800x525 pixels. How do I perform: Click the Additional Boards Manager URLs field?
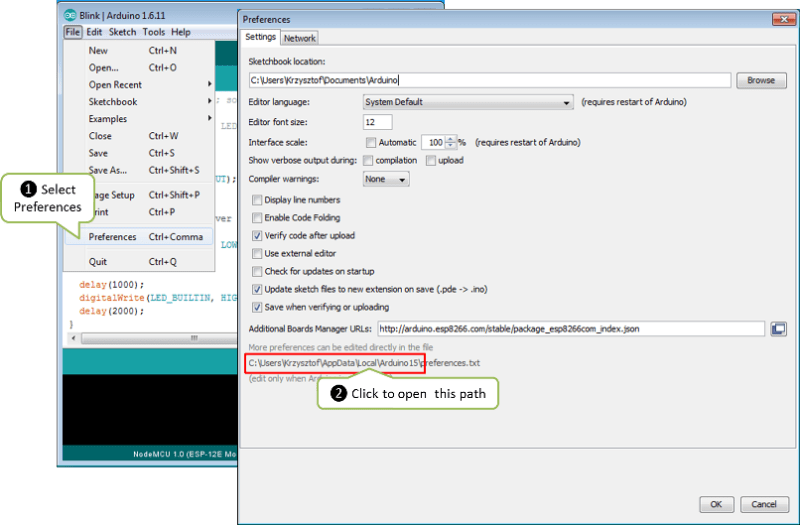(x=571, y=329)
